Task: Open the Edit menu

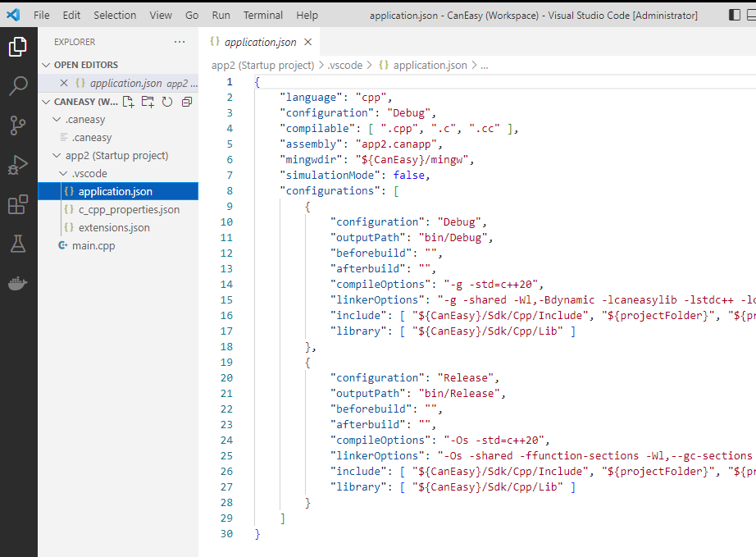Action: coord(71,15)
